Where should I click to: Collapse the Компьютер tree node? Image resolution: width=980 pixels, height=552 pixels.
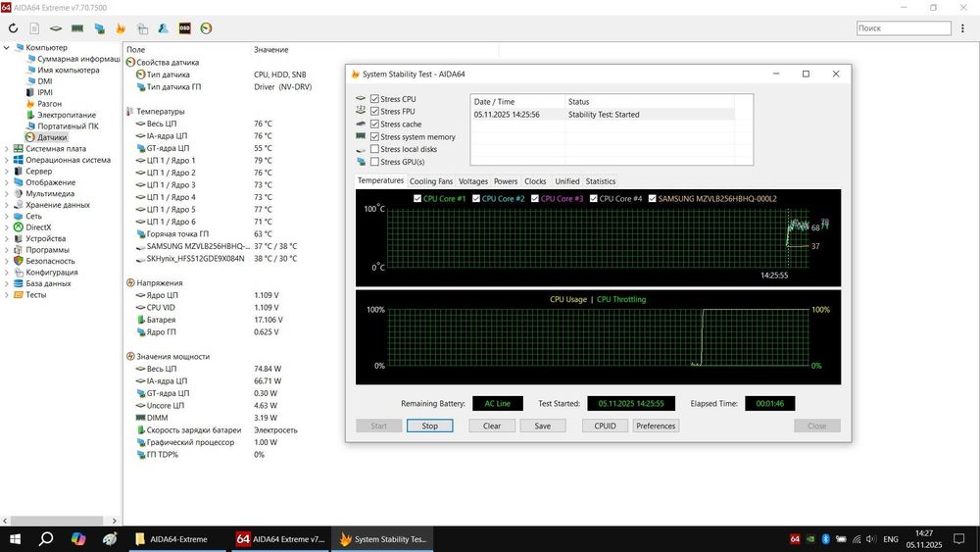click(x=6, y=47)
